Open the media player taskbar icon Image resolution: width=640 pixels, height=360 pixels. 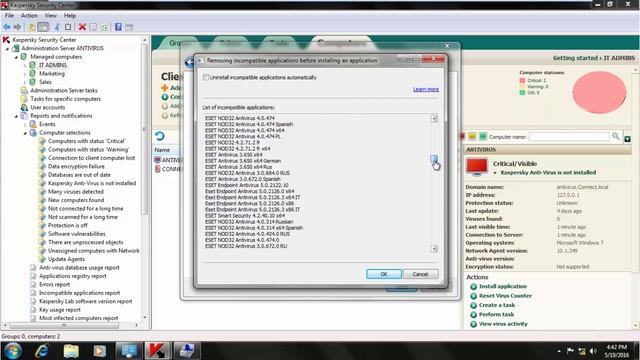point(100,351)
